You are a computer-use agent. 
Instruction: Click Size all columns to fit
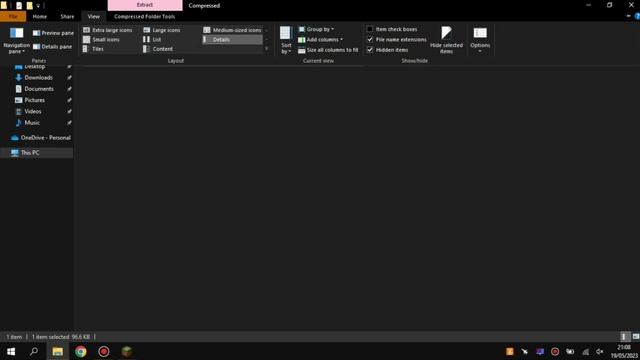(328, 50)
